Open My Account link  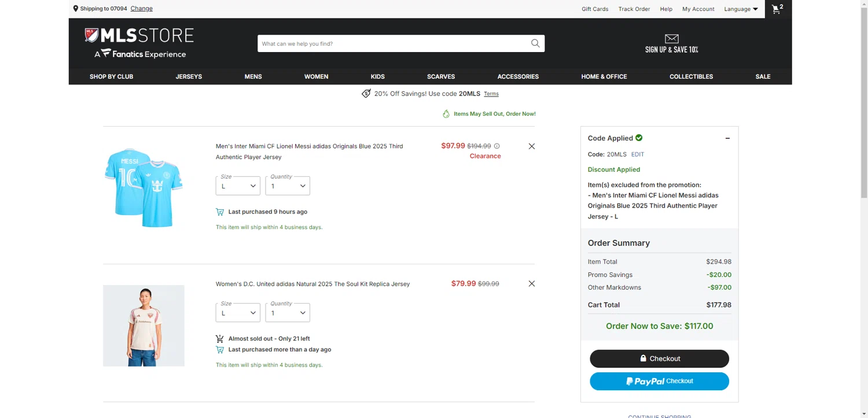(x=698, y=9)
